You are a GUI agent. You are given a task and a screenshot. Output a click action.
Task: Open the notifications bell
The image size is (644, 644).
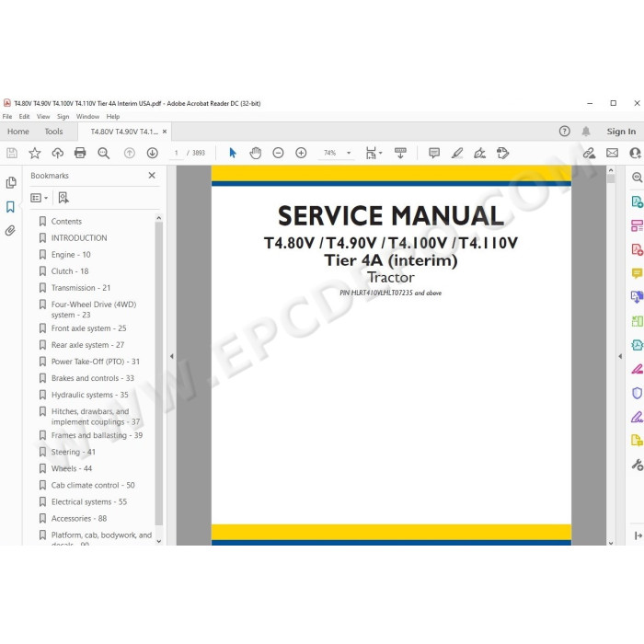[586, 132]
